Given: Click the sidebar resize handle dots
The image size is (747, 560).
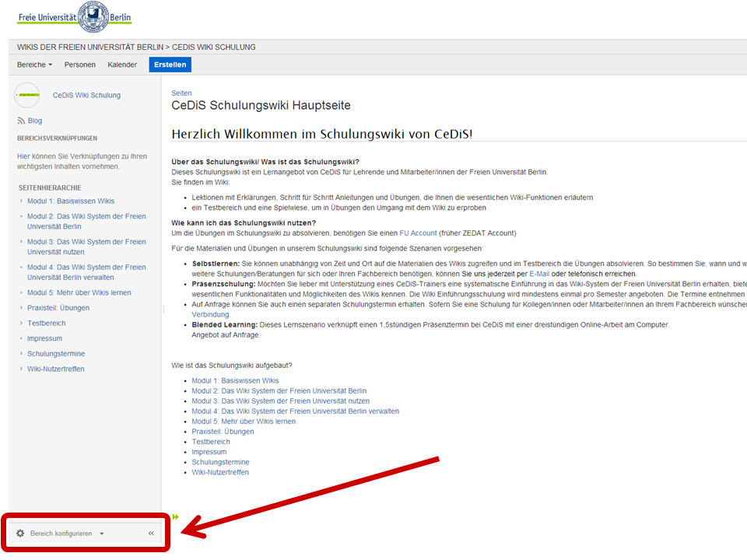Looking at the screenshot, I should 163,310.
